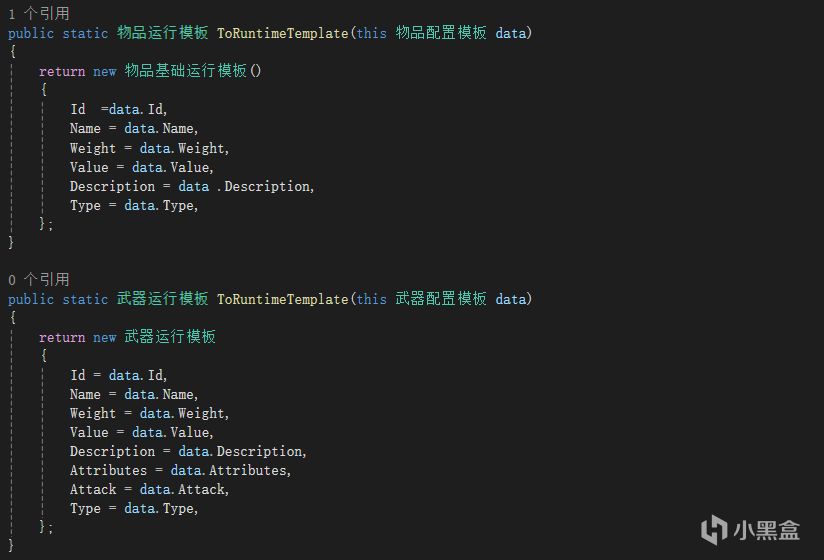Click the first method's public keyword
824x560 pixels.
31,33
